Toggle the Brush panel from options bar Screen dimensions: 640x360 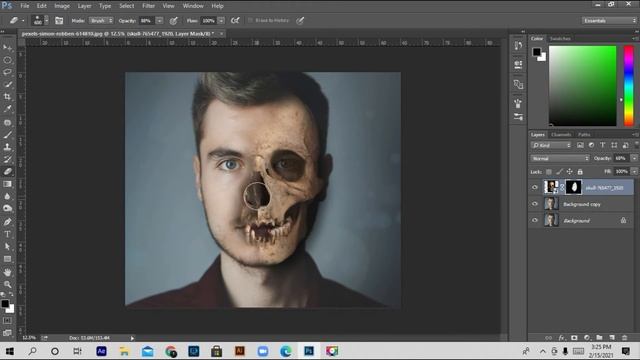pos(59,20)
